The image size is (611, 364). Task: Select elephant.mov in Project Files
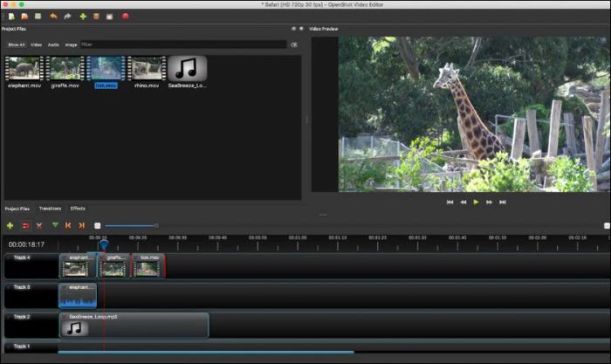(24, 72)
